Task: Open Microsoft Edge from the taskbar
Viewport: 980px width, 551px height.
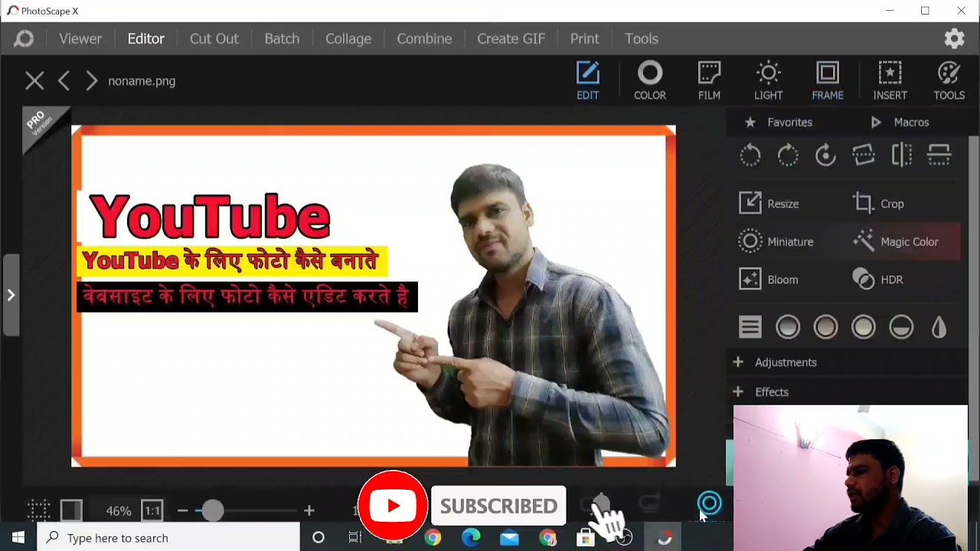Action: click(471, 538)
